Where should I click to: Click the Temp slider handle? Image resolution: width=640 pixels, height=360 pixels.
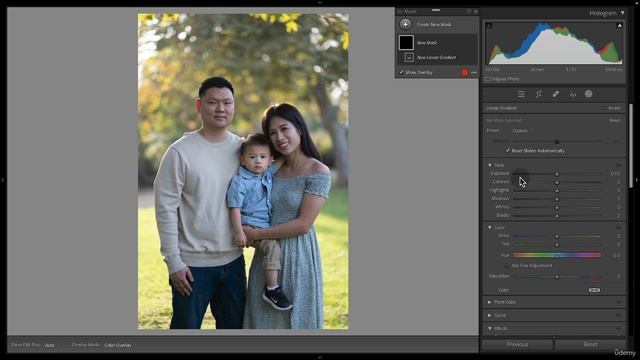(x=557, y=236)
